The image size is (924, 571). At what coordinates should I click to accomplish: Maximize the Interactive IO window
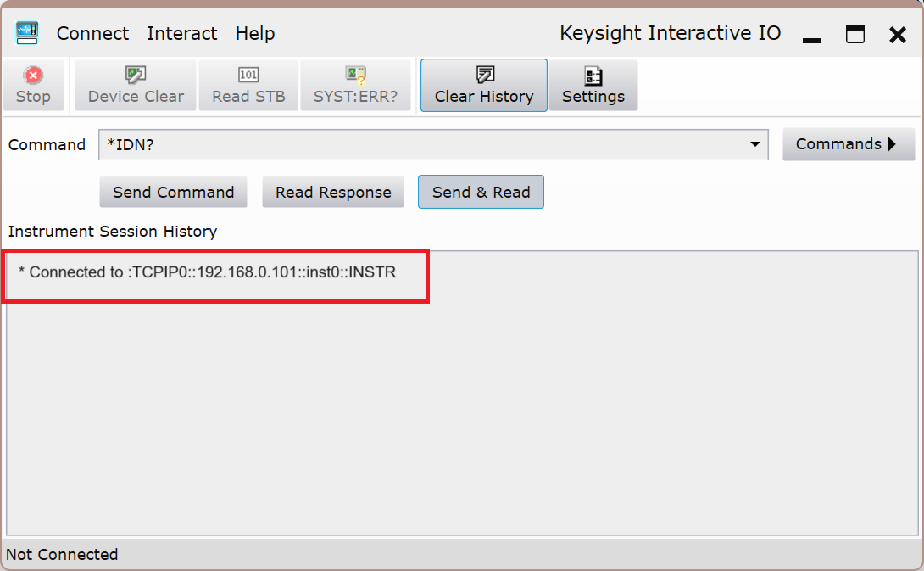[x=855, y=35]
